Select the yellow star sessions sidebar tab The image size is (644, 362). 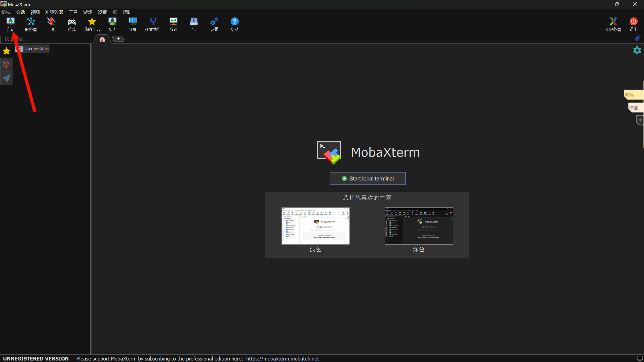pos(7,51)
